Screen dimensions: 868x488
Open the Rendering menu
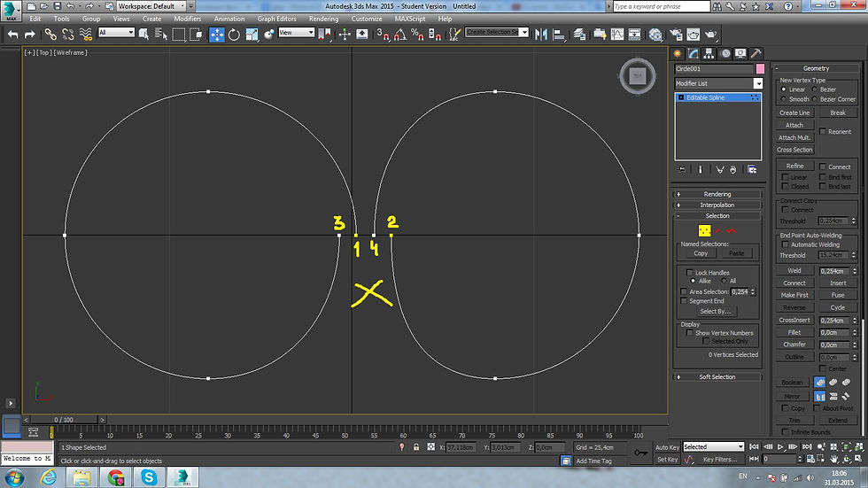coord(323,19)
